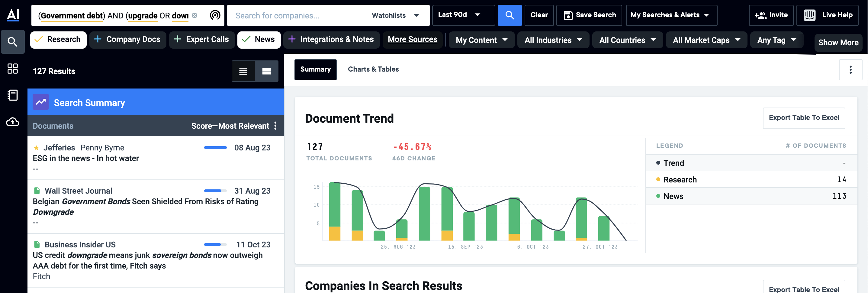Export Document Trend table to Excel
Screen dimensions: 868x293
(x=804, y=118)
